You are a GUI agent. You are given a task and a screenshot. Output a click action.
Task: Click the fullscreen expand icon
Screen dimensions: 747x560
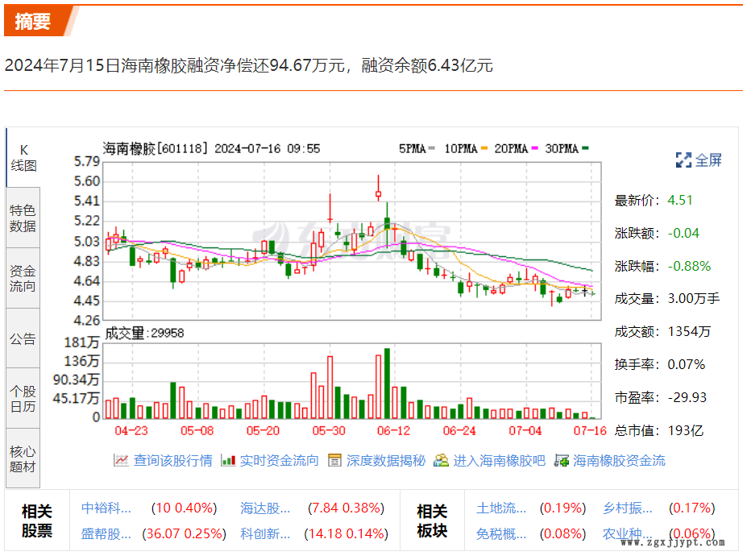pos(683,160)
